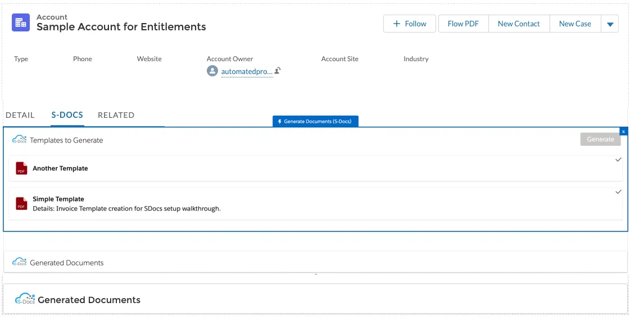Open the actions dropdown next to New Case
Image resolution: width=644 pixels, height=325 pixels.
610,24
